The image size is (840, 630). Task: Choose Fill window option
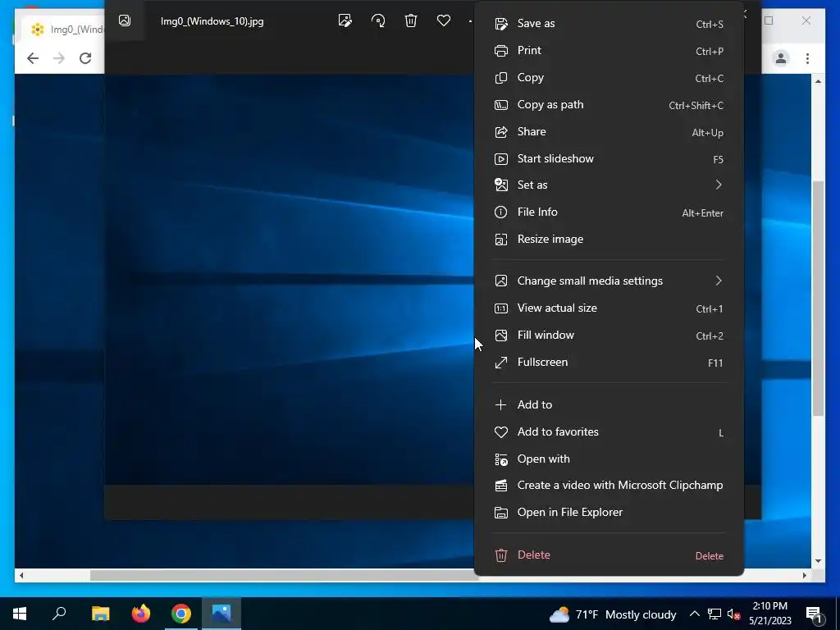609,336
